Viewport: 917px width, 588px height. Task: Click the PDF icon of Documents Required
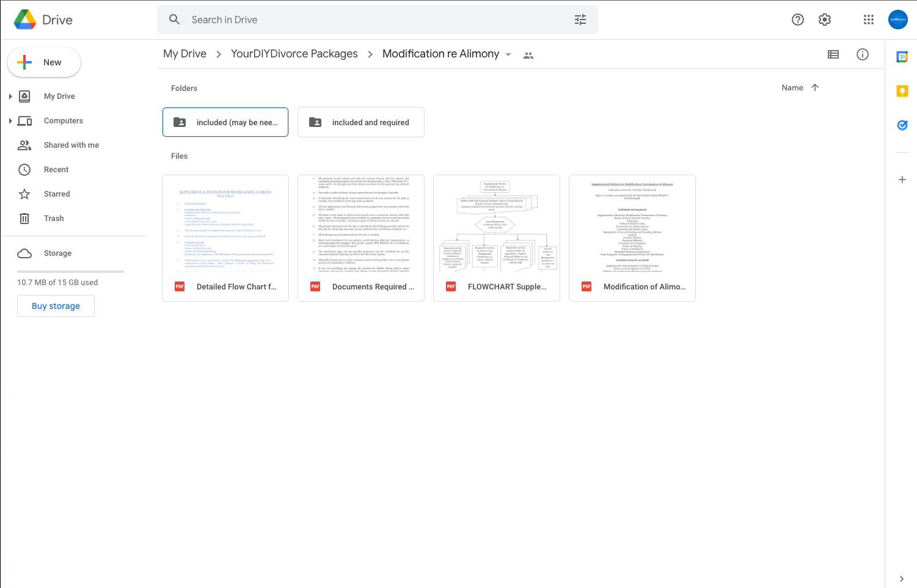(315, 286)
